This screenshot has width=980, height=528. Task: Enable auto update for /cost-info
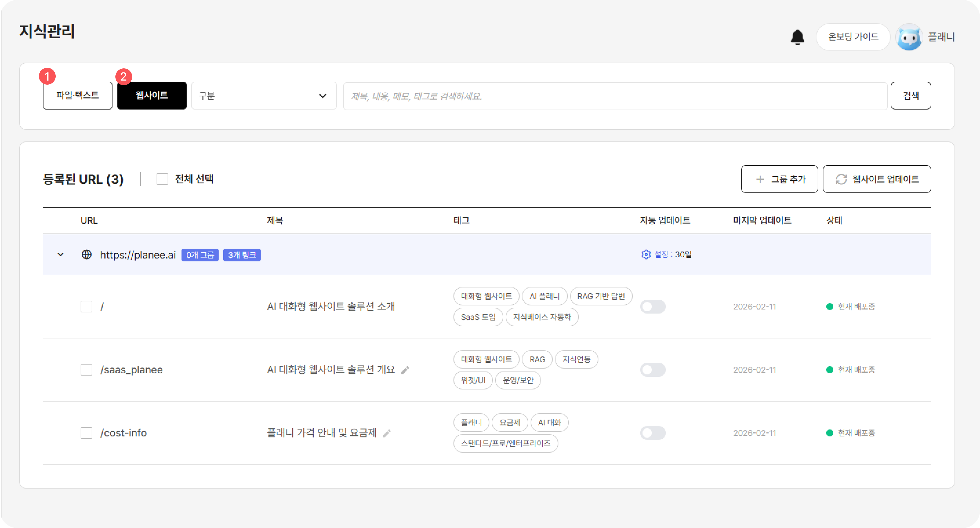click(652, 433)
